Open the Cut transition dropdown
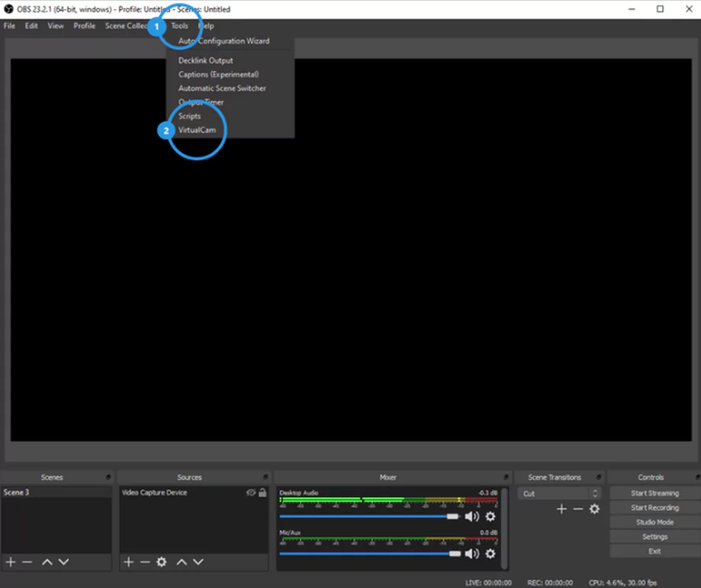Screen dimensions: 701x588 [x=561, y=494]
